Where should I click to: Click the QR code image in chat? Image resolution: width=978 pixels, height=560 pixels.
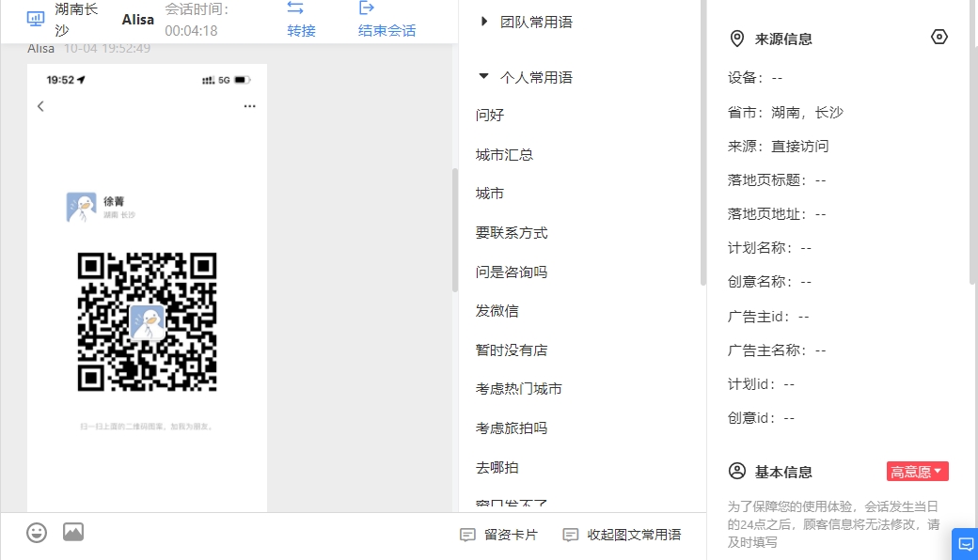pyautogui.click(x=148, y=322)
